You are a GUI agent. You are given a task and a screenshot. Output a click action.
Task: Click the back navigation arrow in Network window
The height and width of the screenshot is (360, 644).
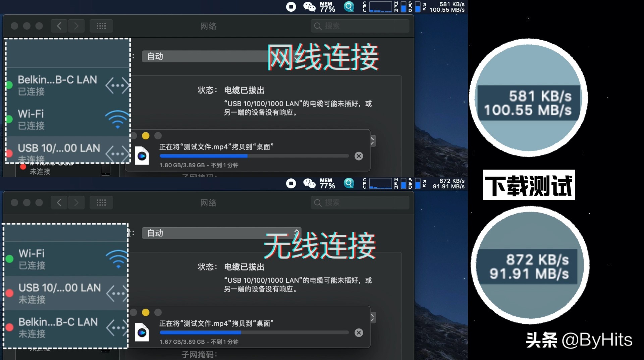point(59,26)
